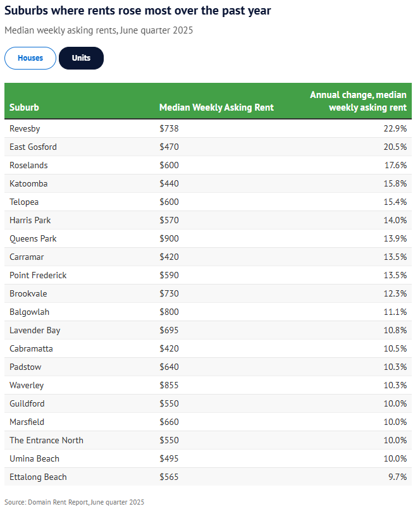This screenshot has height=509, width=420.
Task: Click the $855 rent for Waverley
Action: pyautogui.click(x=170, y=385)
